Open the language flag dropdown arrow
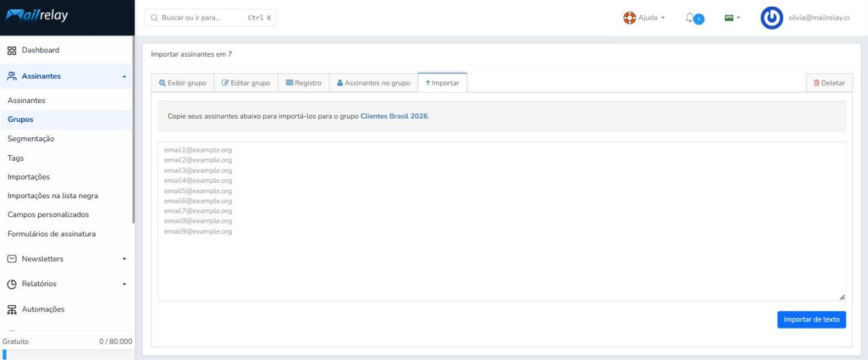The width and height of the screenshot is (868, 360). [x=739, y=18]
